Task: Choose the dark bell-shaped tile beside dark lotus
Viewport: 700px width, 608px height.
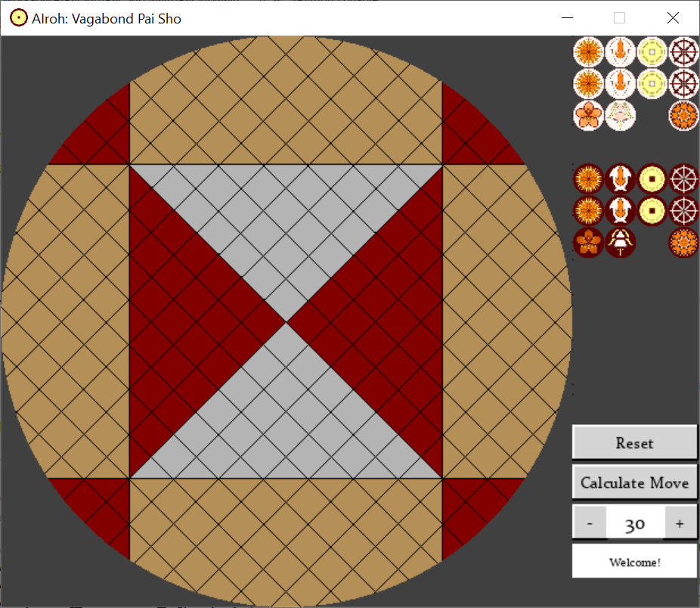Action: (620, 243)
